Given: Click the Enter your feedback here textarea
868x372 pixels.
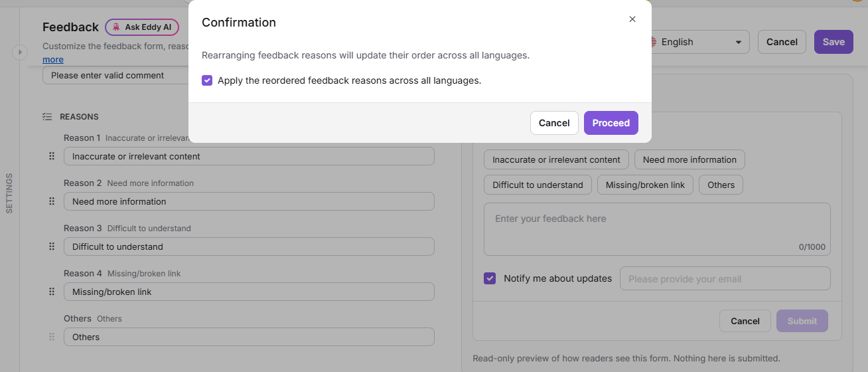Looking at the screenshot, I should tap(657, 229).
